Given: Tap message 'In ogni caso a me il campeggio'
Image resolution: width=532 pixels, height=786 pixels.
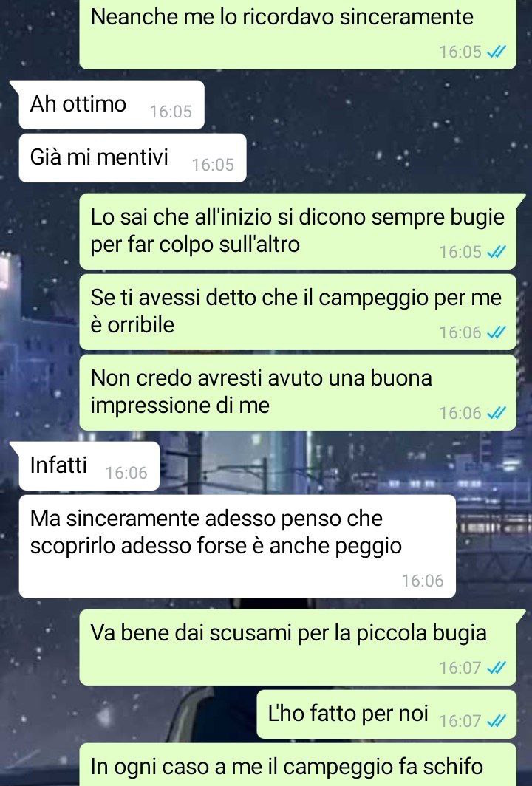Looking at the screenshot, I should click(x=298, y=765).
